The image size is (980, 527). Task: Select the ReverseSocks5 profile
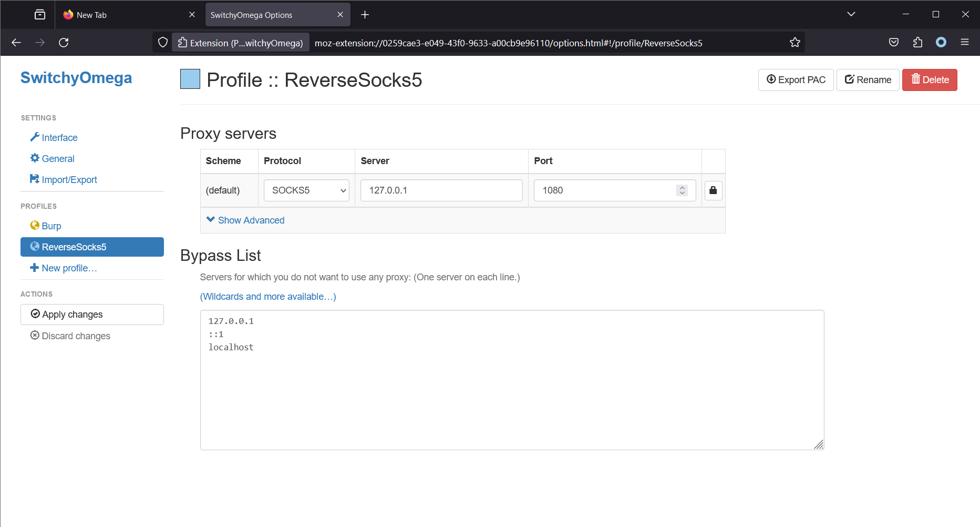point(92,247)
